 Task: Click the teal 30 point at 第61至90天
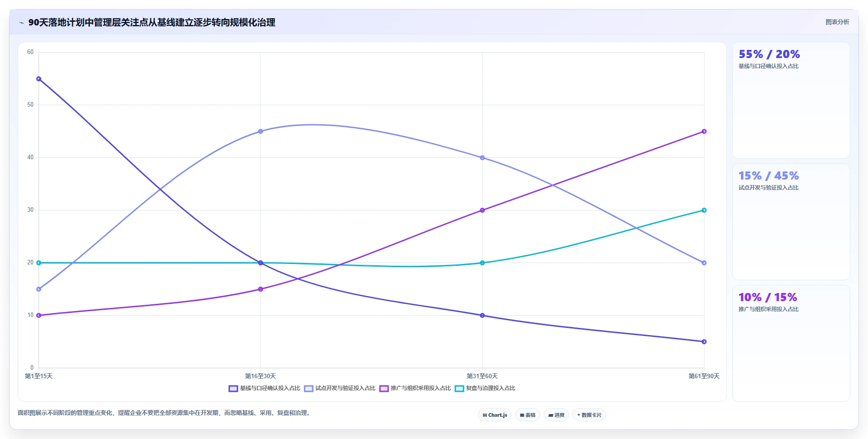[704, 210]
